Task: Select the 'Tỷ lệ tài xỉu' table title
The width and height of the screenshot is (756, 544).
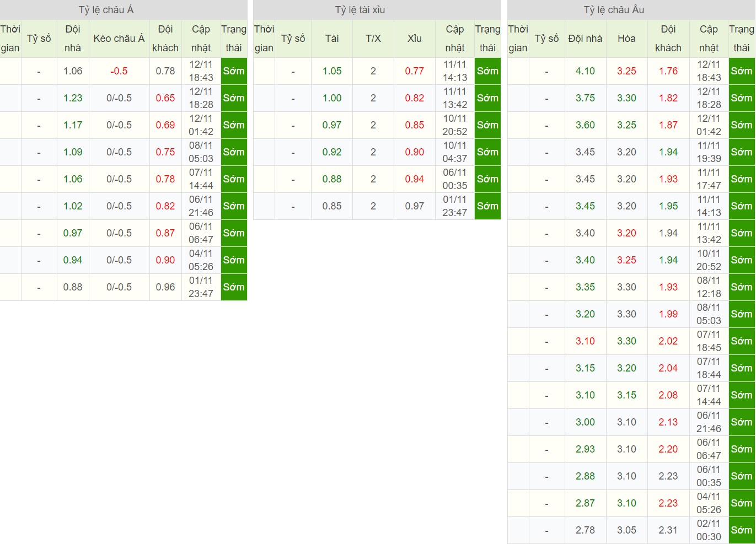Action: point(360,10)
